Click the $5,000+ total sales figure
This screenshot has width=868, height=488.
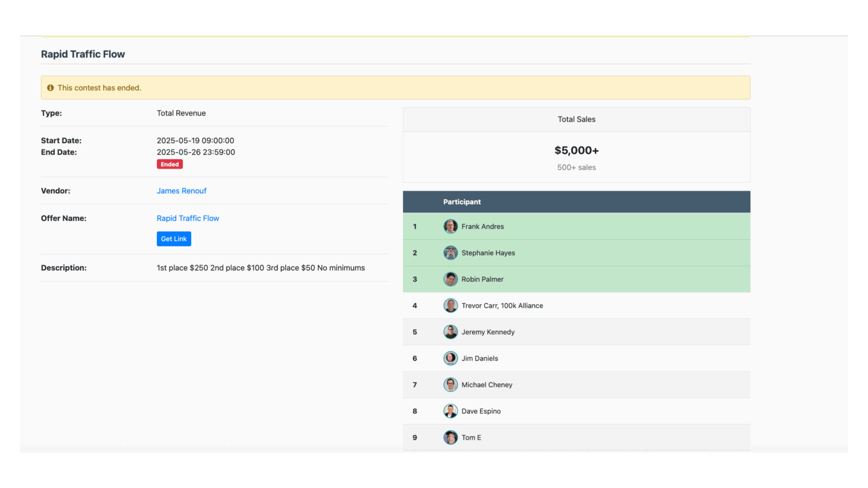(576, 150)
